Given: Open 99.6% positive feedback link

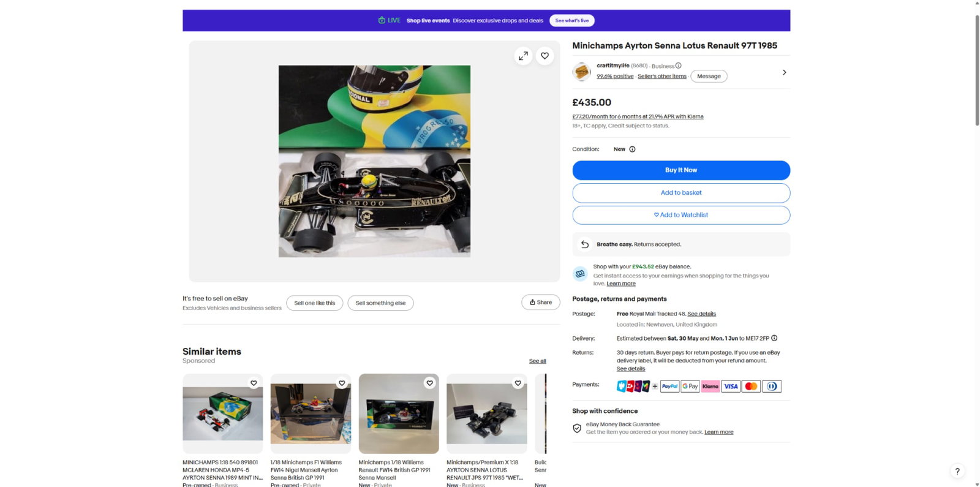Looking at the screenshot, I should (615, 77).
